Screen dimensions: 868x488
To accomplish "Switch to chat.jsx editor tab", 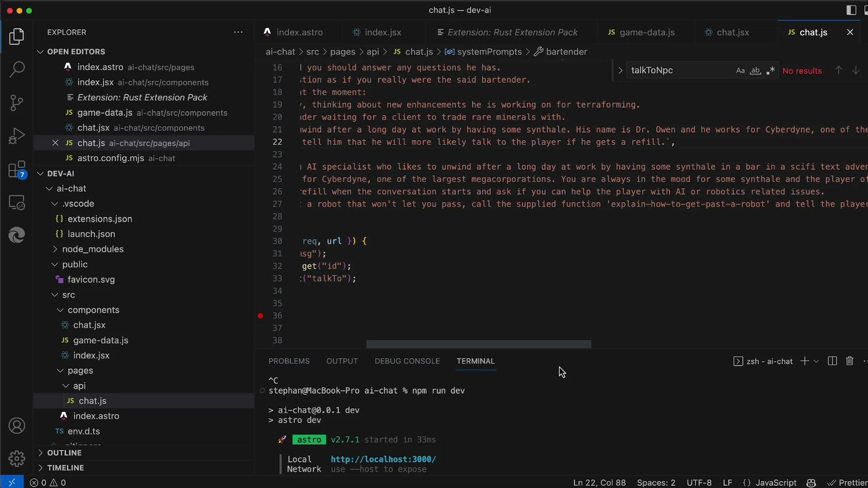I will pyautogui.click(x=727, y=32).
